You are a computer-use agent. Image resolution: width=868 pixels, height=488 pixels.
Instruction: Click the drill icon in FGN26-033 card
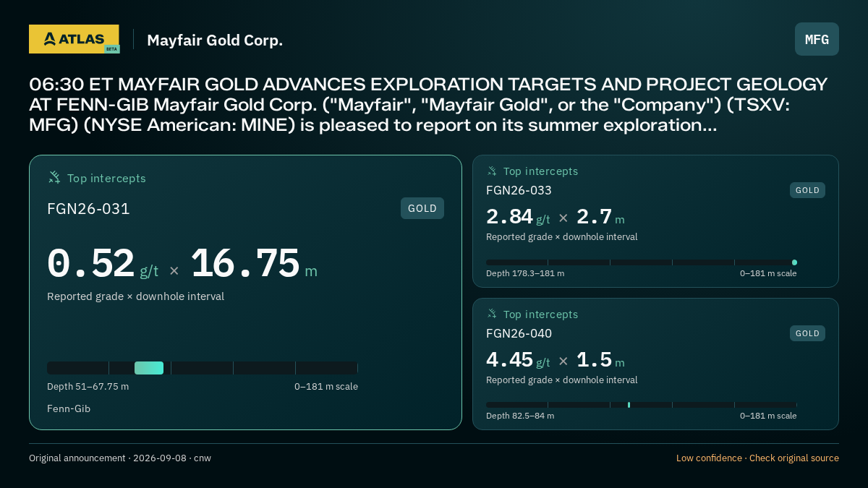(492, 171)
